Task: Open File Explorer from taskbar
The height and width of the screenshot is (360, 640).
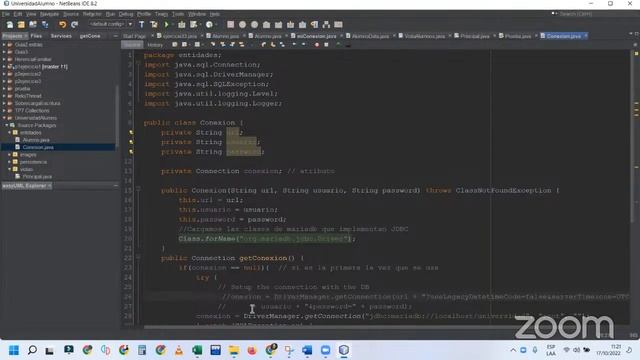Action: [234, 350]
